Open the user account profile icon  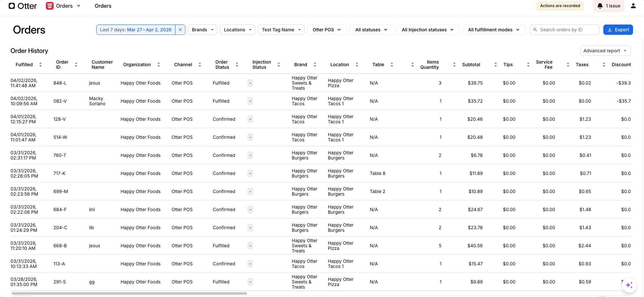tap(633, 6)
